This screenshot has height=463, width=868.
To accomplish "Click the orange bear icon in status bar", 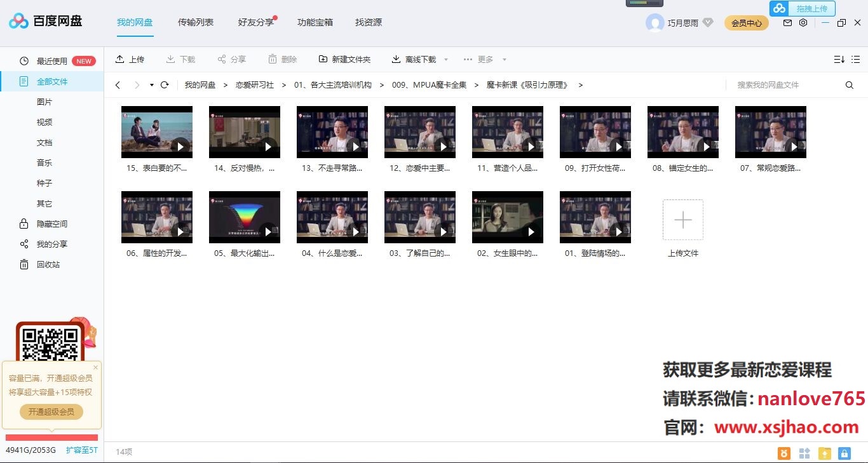I will (x=785, y=453).
